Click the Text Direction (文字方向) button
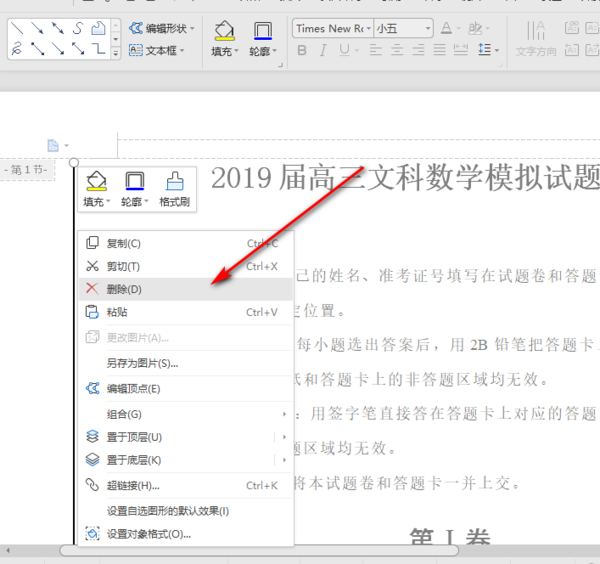This screenshot has width=600, height=564. pos(536,39)
